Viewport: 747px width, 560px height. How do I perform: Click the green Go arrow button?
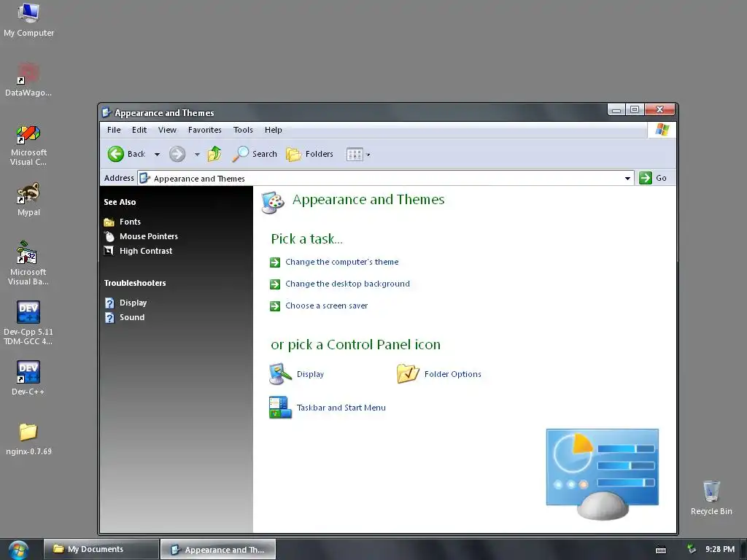point(646,178)
